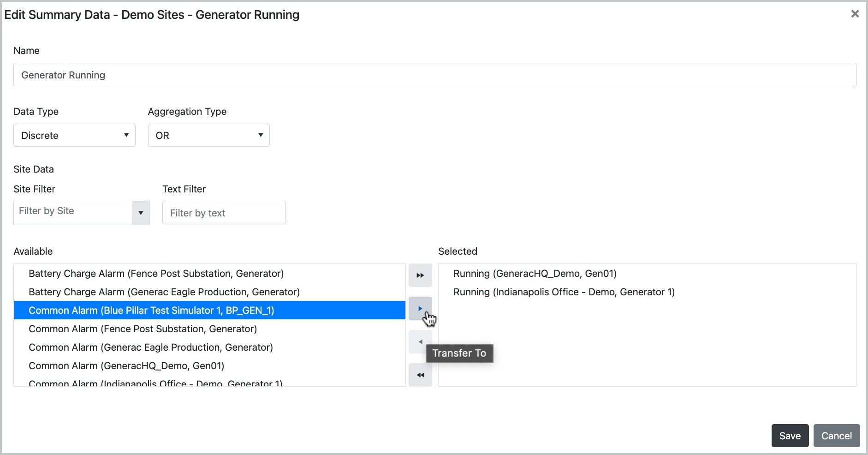Click the single right arrow Transfer To button
The image size is (868, 455).
pyautogui.click(x=420, y=308)
